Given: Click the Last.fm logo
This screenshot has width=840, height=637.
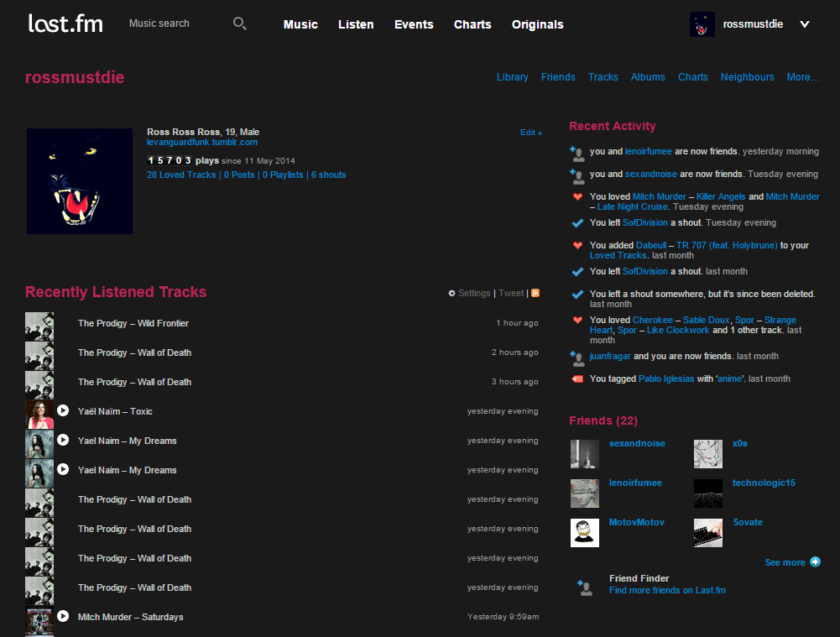Looking at the screenshot, I should point(65,23).
